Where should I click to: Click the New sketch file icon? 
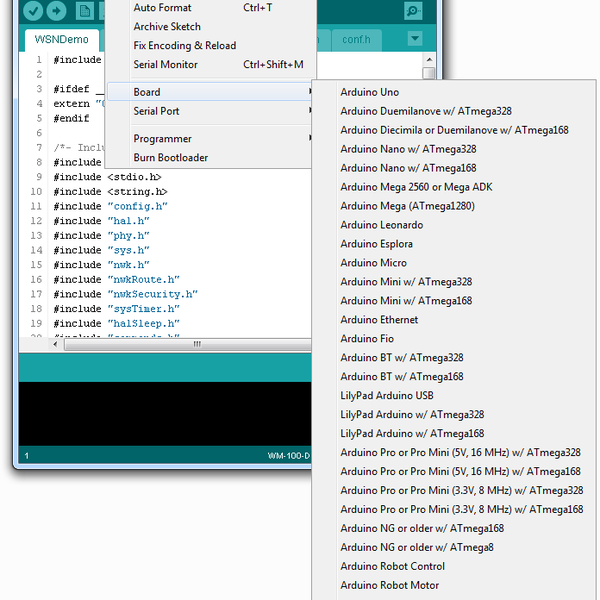(x=86, y=11)
